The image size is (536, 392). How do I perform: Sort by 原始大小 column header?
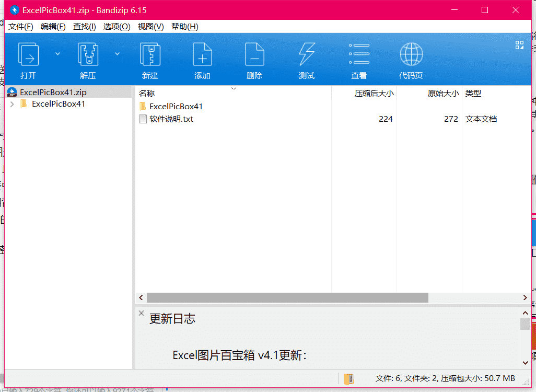click(x=443, y=94)
